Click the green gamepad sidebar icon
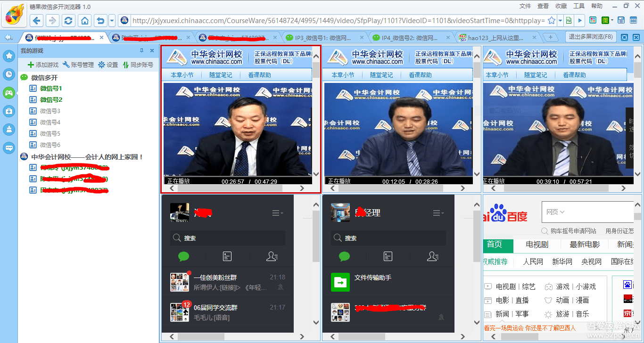644x343 pixels. pos(9,93)
